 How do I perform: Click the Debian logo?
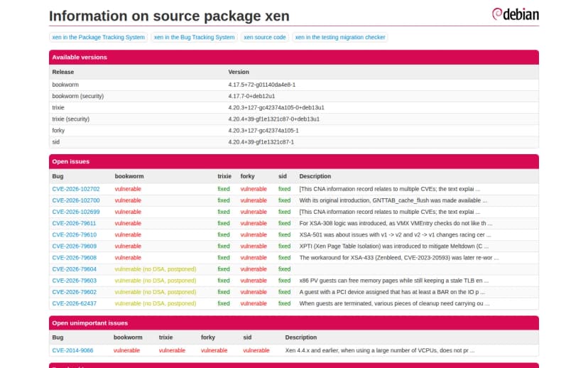[516, 14]
